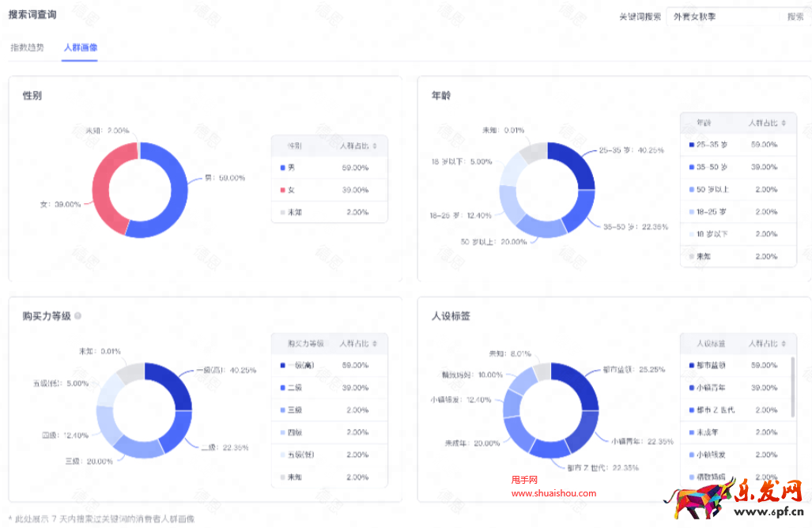The height and width of the screenshot is (528, 812).
Task: Click the 年龄 column header in table
Action: [704, 123]
